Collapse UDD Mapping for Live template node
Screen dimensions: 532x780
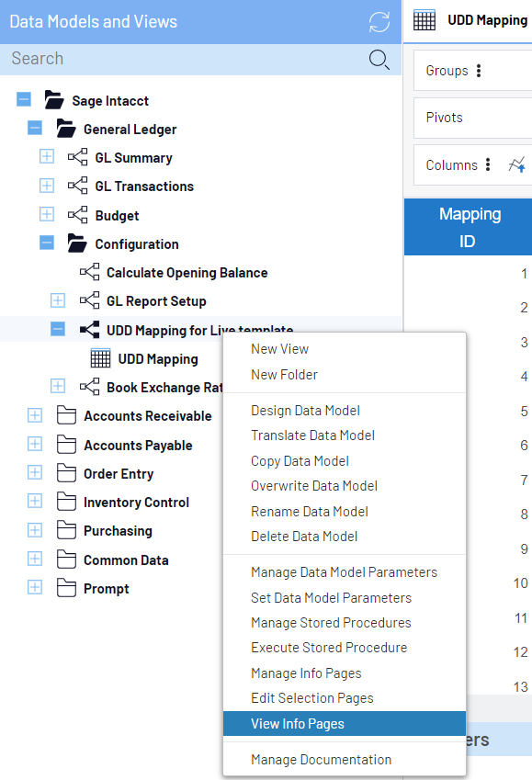tap(58, 329)
